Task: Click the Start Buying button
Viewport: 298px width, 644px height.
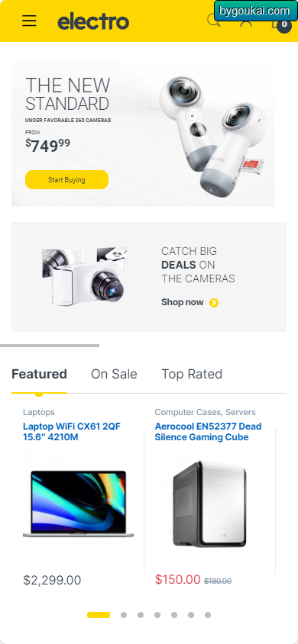Action: (x=66, y=179)
